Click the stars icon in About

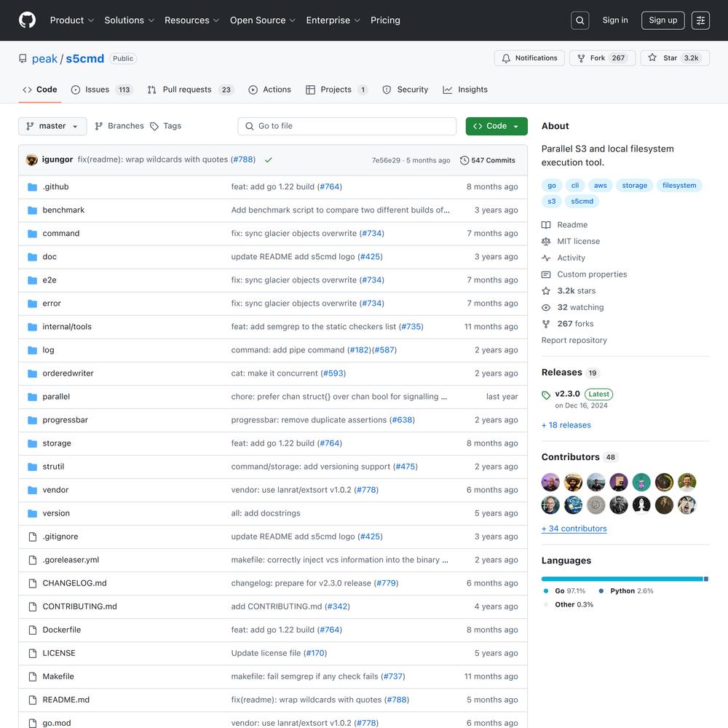pos(546,290)
